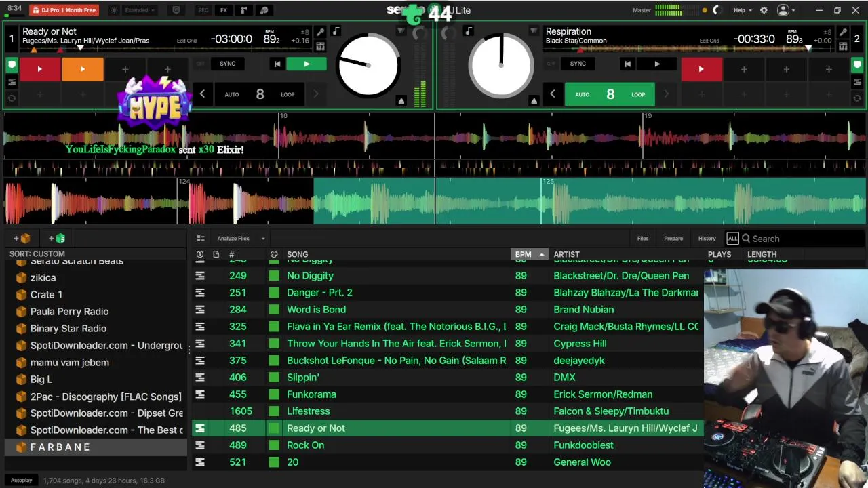Image resolution: width=868 pixels, height=488 pixels.
Task: Open the Prepare panel tab
Action: point(673,239)
